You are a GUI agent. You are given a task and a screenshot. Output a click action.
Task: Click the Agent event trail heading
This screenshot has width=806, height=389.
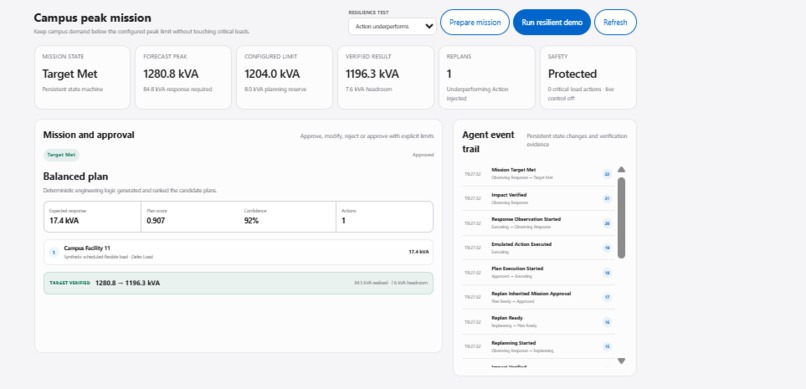click(488, 142)
